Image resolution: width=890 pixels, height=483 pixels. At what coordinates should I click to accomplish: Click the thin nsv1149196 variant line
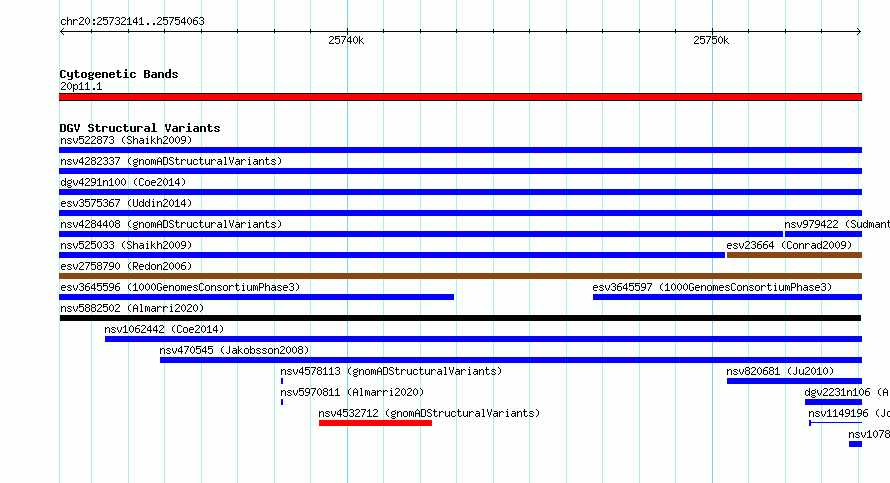(836, 423)
